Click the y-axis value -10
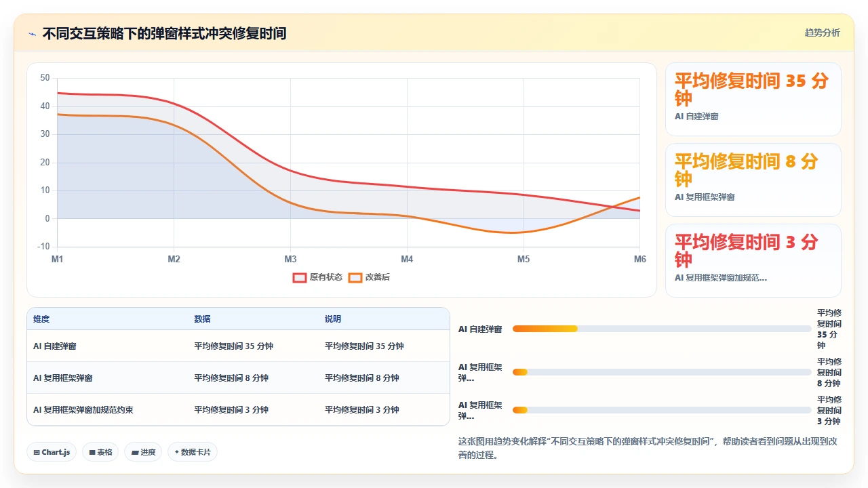This screenshot has height=488, width=868. click(43, 247)
